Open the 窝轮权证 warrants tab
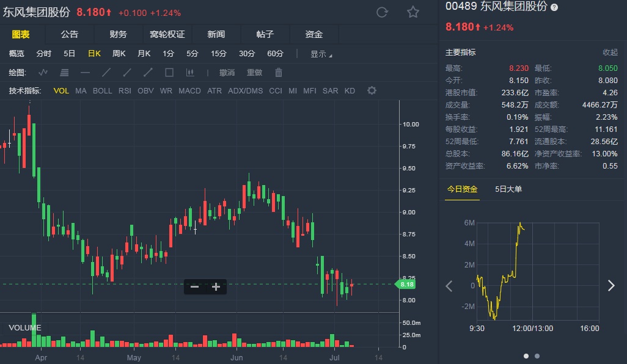Image resolution: width=627 pixels, height=364 pixels. [167, 34]
